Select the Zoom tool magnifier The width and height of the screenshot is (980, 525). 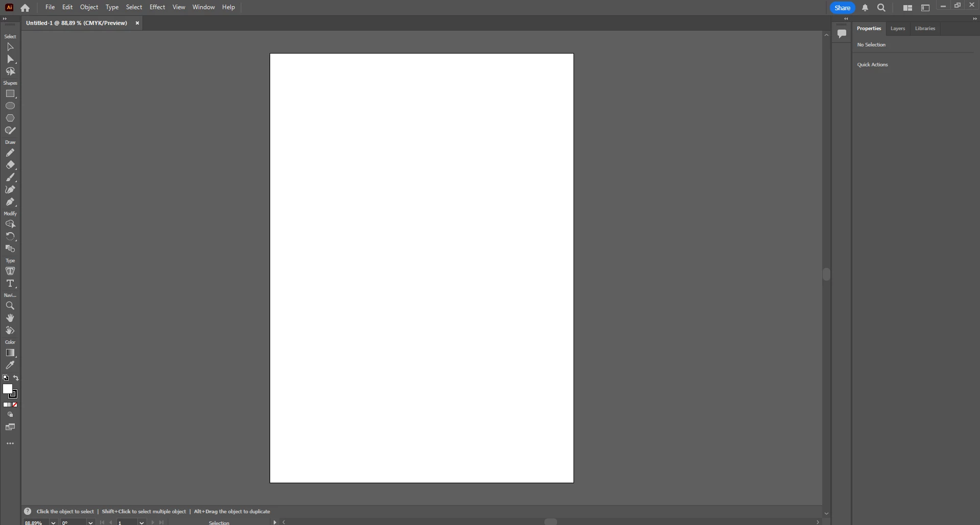(10, 306)
